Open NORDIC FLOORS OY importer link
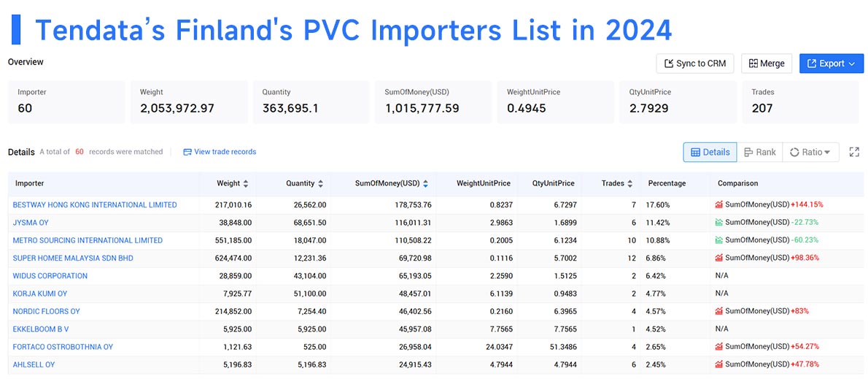 coord(47,311)
